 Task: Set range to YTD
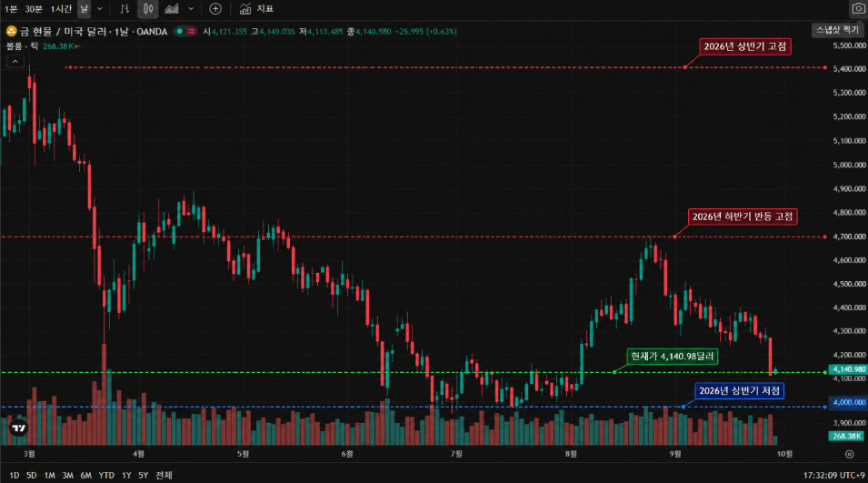point(106,475)
